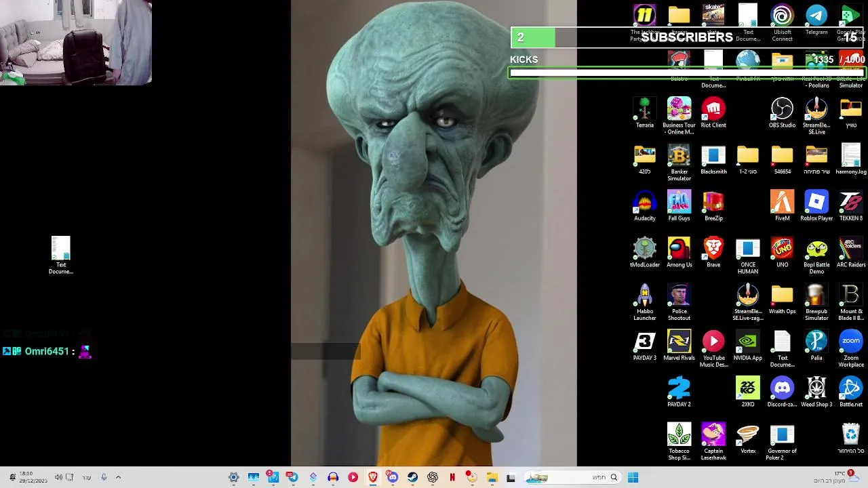868x488 pixels.
Task: Open Roblox Player desktop icon
Action: click(816, 206)
